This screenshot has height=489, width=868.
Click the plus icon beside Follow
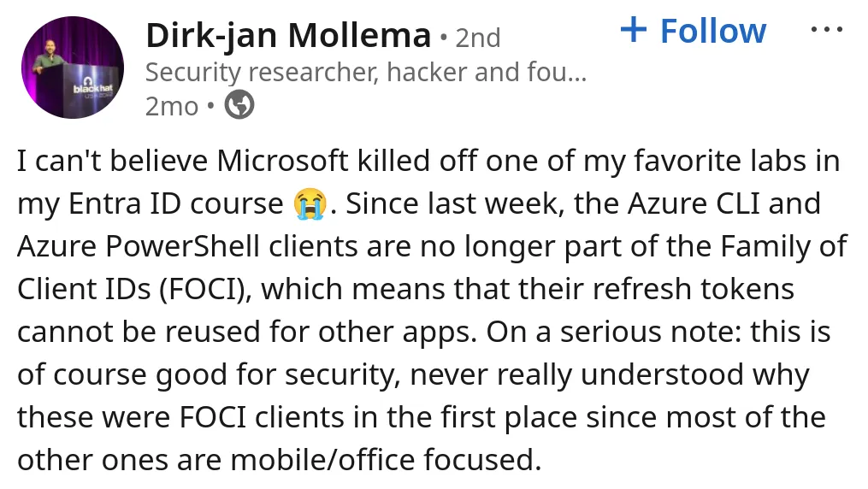[633, 31]
